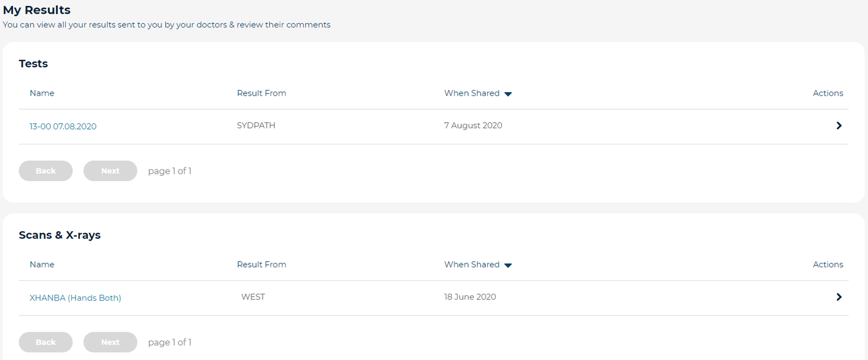The width and height of the screenshot is (868, 360).
Task: Click the right chevron for the 7 August result
Action: 839,125
